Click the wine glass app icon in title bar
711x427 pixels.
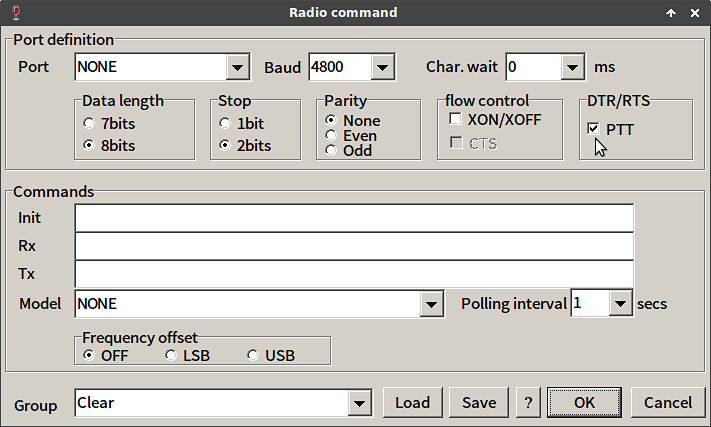click(16, 13)
